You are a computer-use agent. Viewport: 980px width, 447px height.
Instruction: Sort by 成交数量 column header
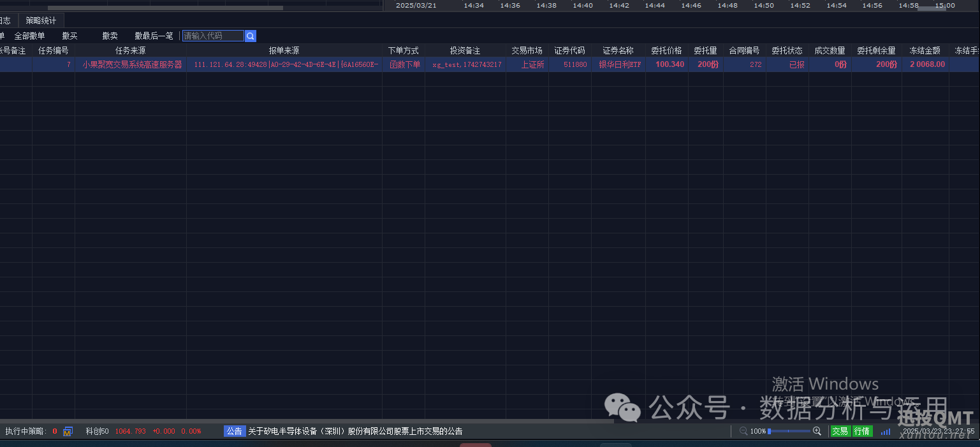click(x=830, y=50)
